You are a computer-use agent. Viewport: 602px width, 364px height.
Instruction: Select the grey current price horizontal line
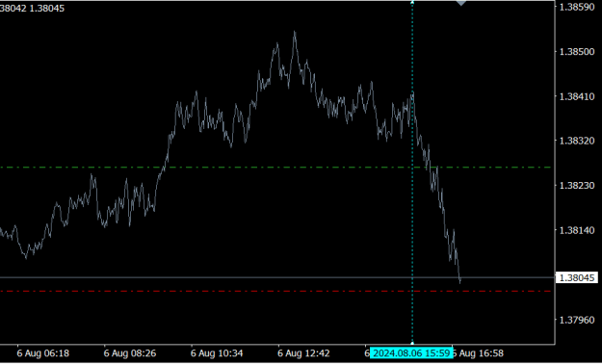[x=277, y=277]
